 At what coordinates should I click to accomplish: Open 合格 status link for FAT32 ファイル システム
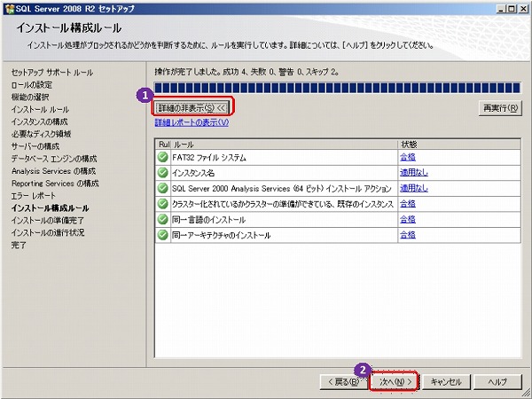tap(408, 157)
